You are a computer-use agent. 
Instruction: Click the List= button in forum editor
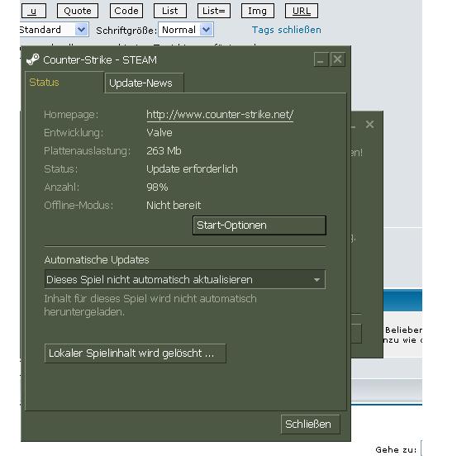point(214,11)
